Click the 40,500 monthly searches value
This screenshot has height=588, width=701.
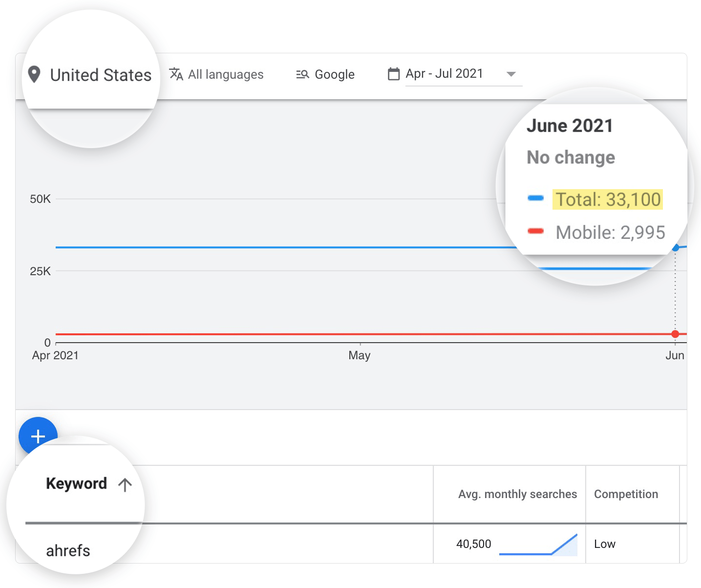(x=473, y=544)
